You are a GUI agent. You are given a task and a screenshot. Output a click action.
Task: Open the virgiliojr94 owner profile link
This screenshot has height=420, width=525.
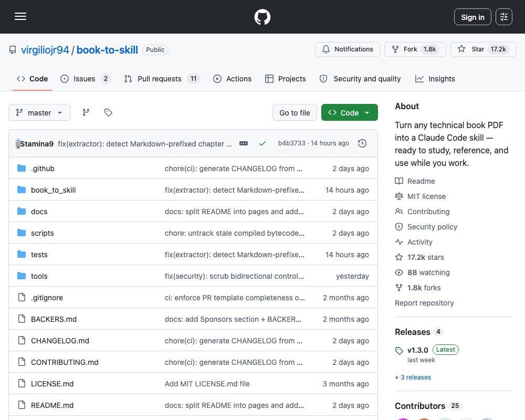click(x=45, y=50)
